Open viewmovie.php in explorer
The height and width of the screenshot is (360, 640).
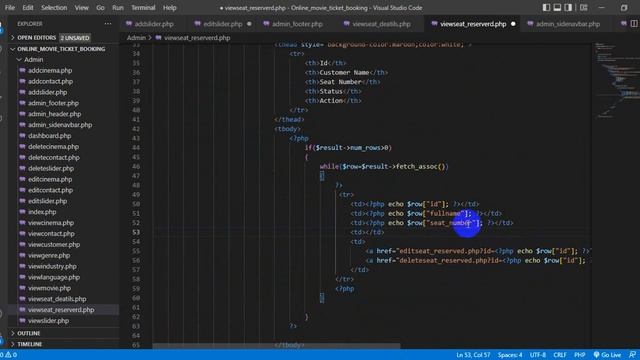(49, 288)
